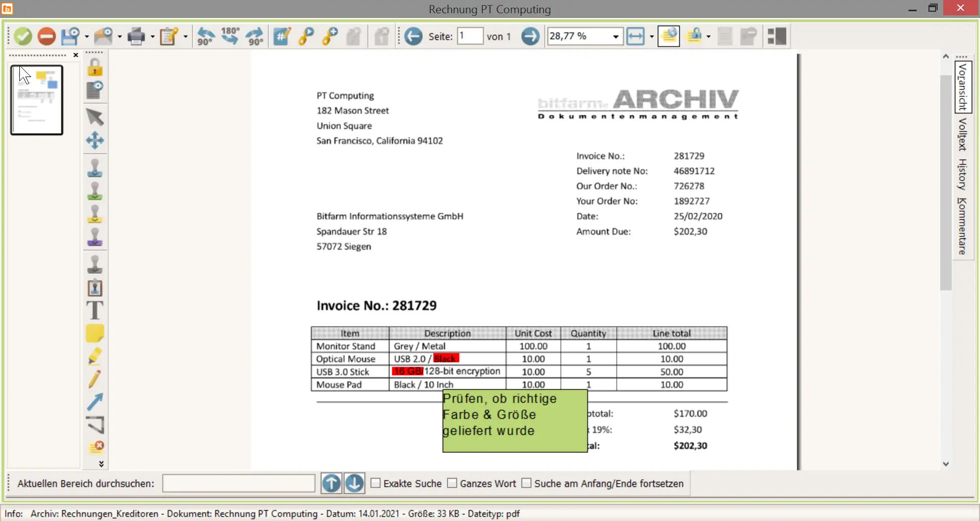Click the chain link with play icon

tap(306, 36)
